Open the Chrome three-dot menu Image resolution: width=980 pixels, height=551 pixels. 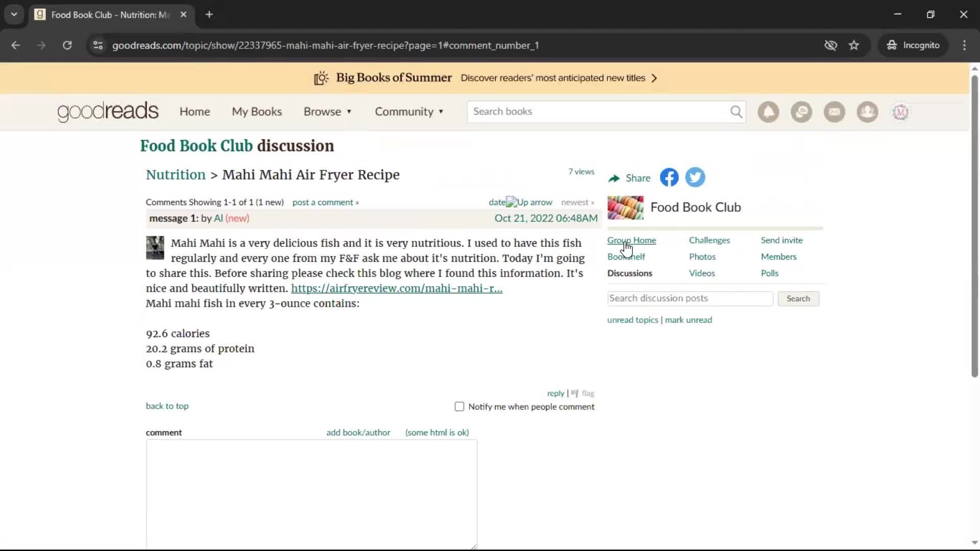[964, 45]
